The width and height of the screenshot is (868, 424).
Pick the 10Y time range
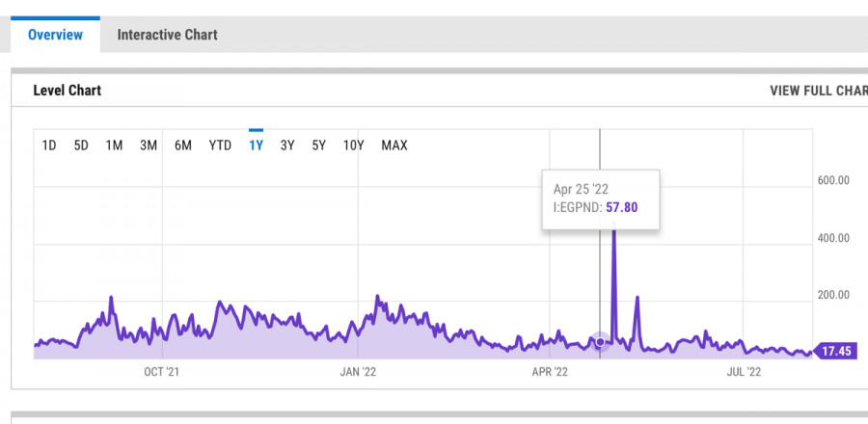pyautogui.click(x=353, y=146)
